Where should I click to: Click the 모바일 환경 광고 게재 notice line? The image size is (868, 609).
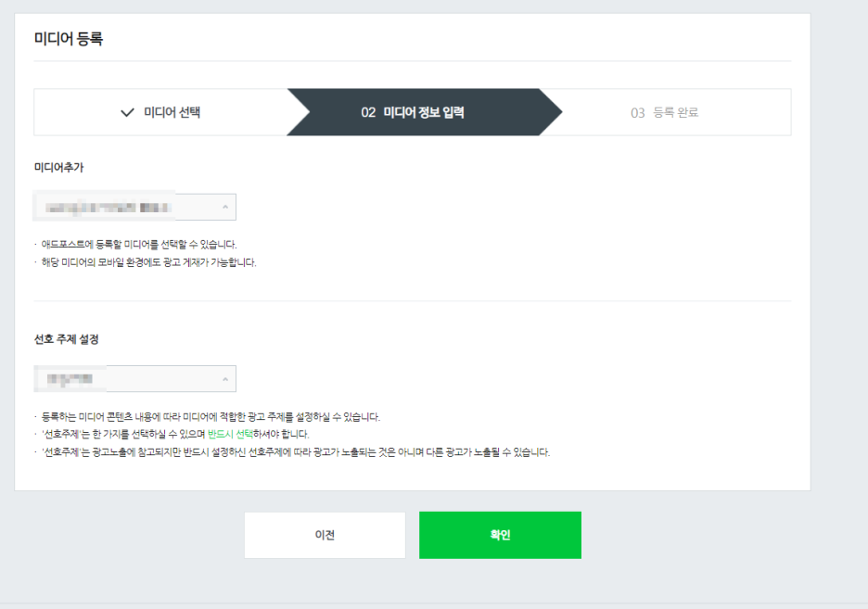click(x=149, y=262)
